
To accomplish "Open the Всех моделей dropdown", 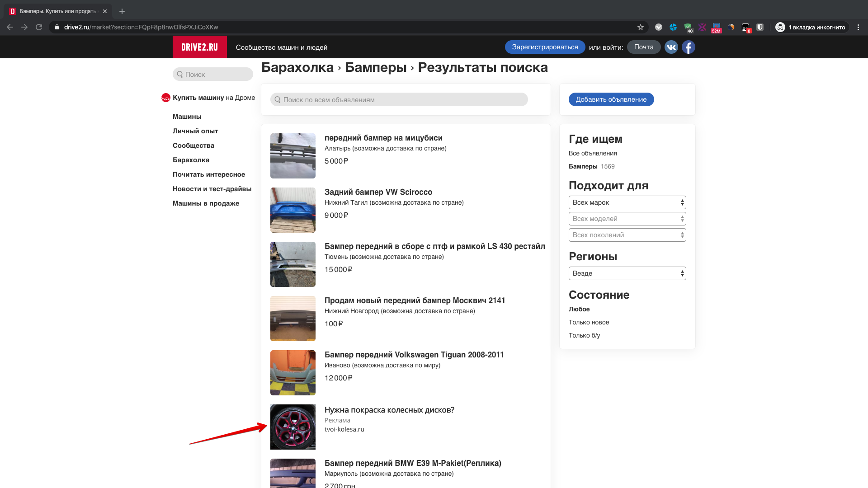I will point(627,218).
